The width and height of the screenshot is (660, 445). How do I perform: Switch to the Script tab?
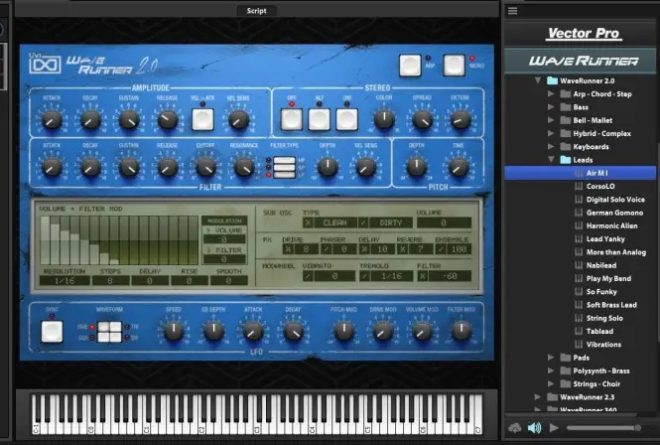pos(256,11)
